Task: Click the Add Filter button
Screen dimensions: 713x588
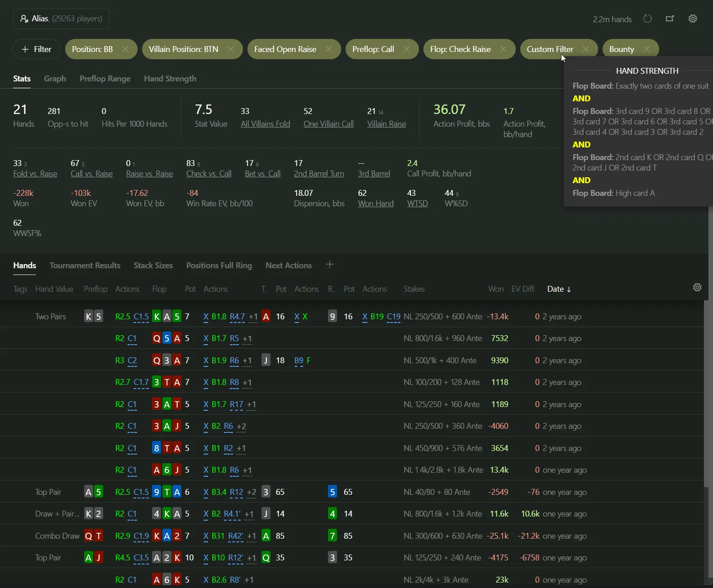Action: 37,49
